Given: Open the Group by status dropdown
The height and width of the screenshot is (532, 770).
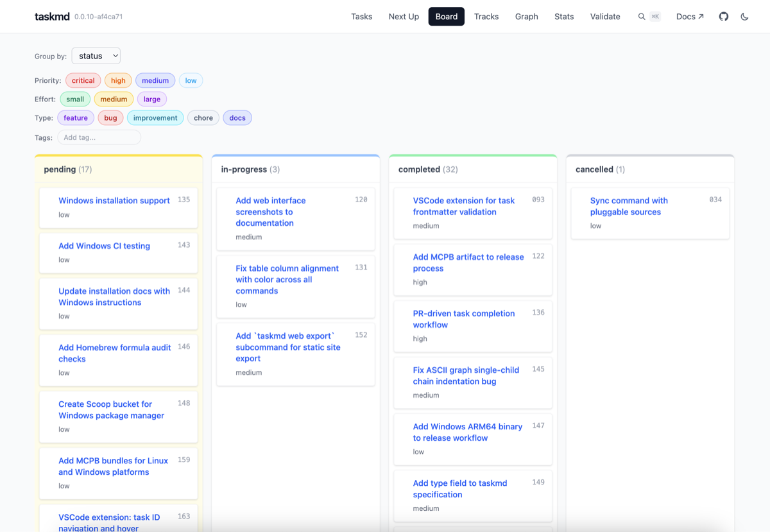Looking at the screenshot, I should (96, 56).
